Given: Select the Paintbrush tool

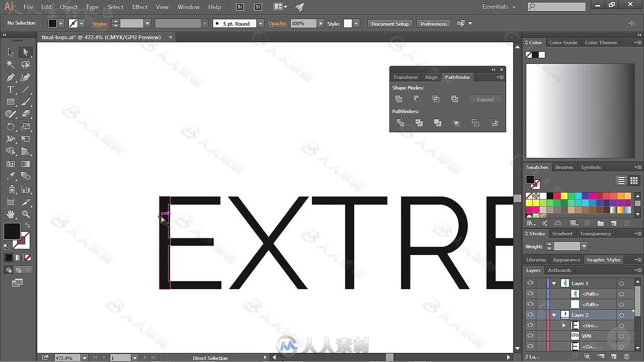Looking at the screenshot, I should 26,102.
